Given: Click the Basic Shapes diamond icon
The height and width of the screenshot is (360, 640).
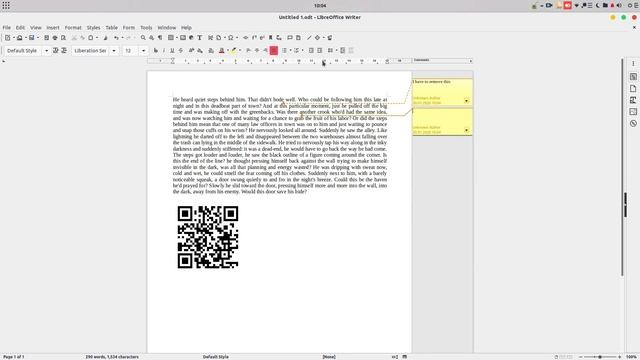Looking at the screenshot, I should click(x=317, y=38).
